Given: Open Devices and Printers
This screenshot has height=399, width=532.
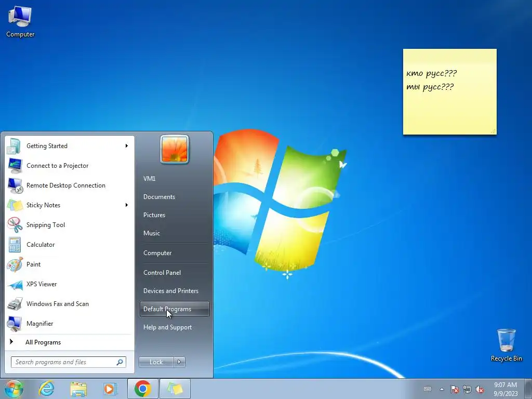Looking at the screenshot, I should point(175,291).
